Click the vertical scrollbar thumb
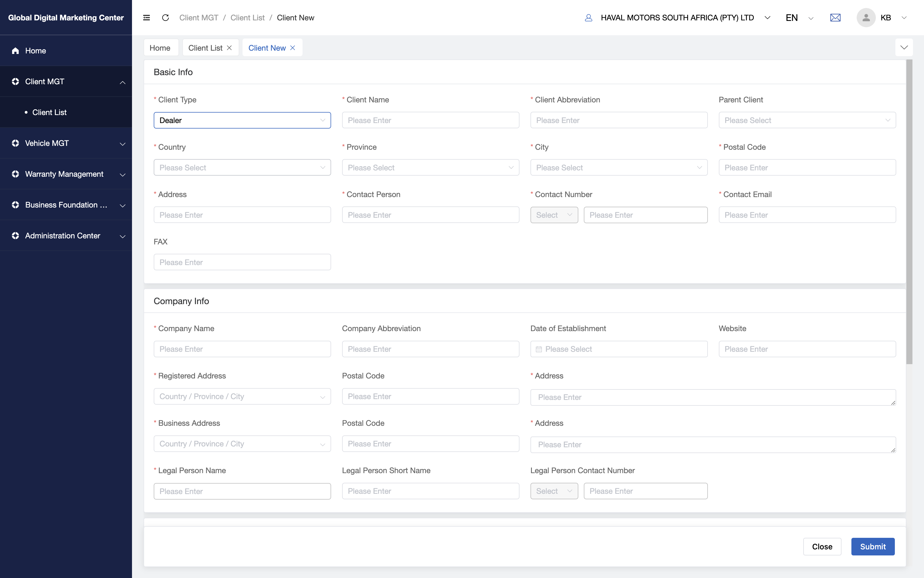Screen dimensions: 924x578 tap(909, 212)
